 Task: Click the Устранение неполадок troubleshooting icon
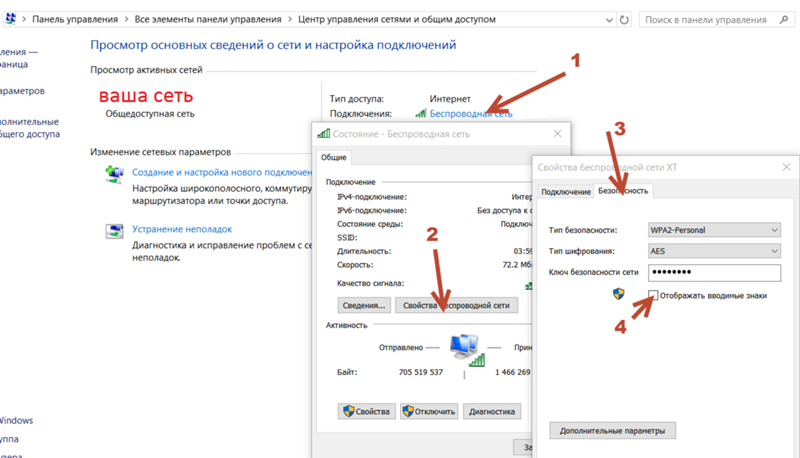click(x=114, y=231)
